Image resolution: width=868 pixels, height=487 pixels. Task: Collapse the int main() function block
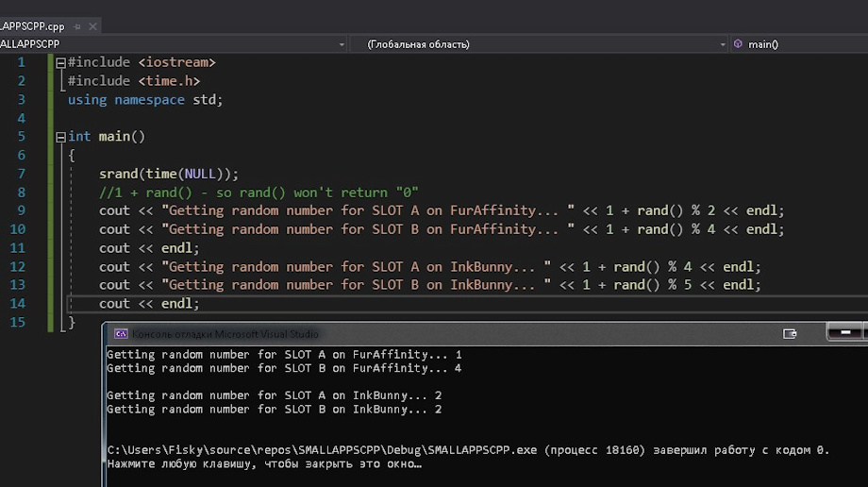(60, 137)
